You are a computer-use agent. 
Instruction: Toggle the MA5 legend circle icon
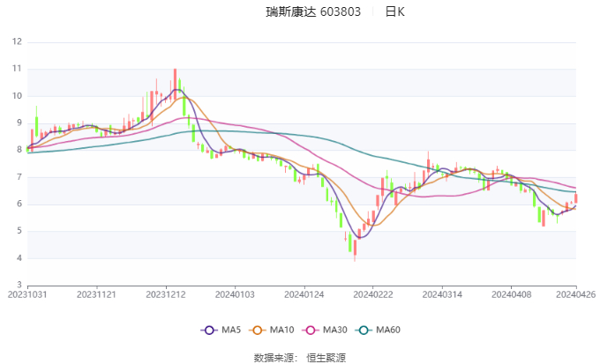[x=209, y=330]
